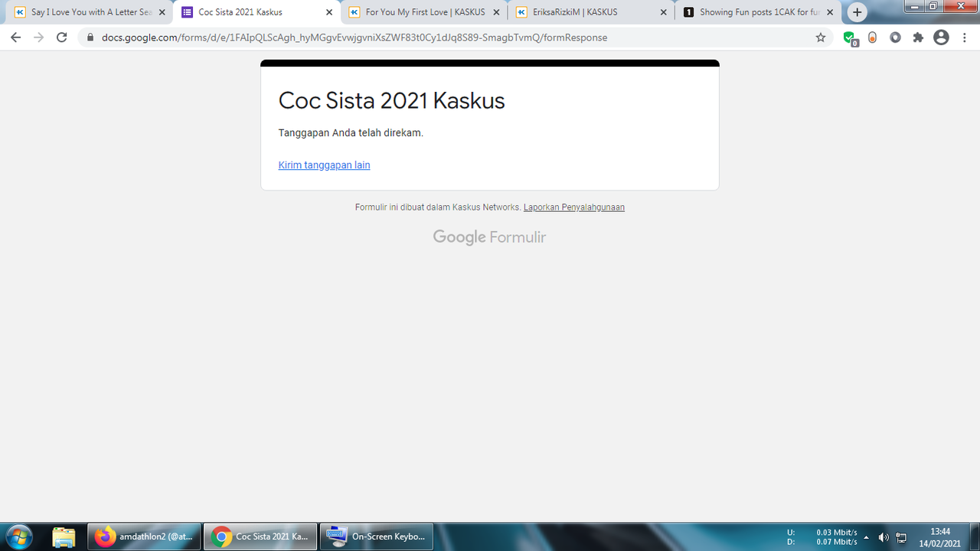This screenshot has width=980, height=551.
Task: Close the Say I Love You tab
Action: click(x=162, y=12)
